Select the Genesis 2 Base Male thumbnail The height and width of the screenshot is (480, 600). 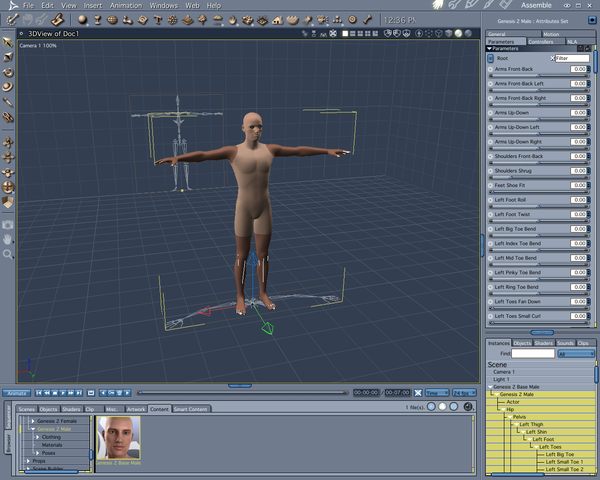[x=119, y=438]
